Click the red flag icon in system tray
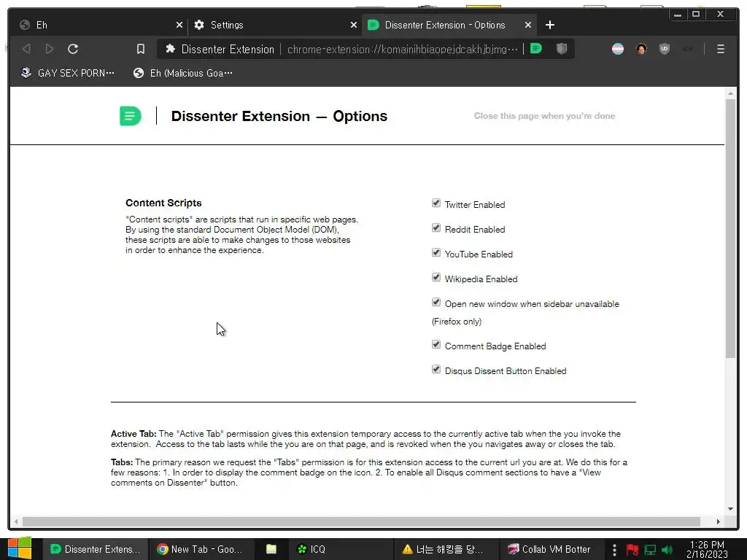Image resolution: width=747 pixels, height=560 pixels. pos(632,550)
